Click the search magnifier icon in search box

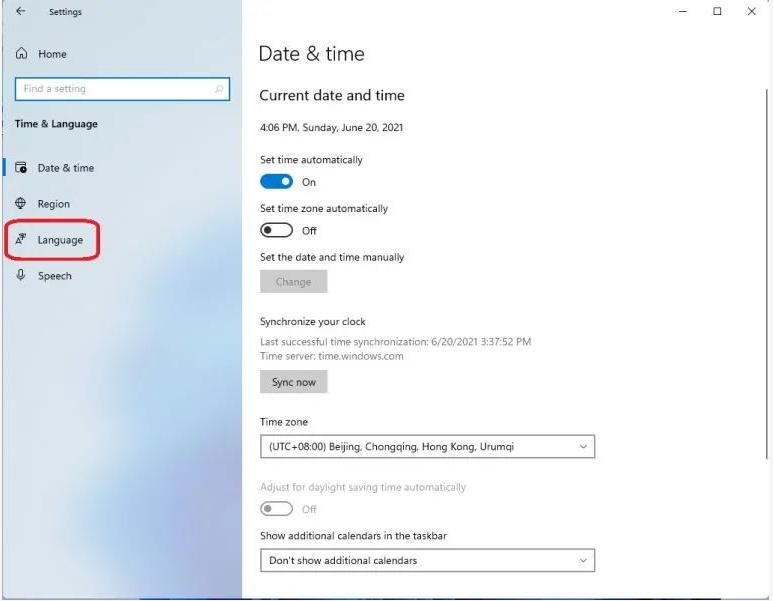pos(219,89)
